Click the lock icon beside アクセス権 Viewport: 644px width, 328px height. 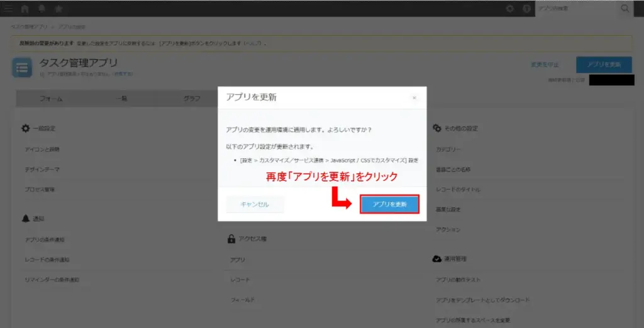tap(231, 239)
